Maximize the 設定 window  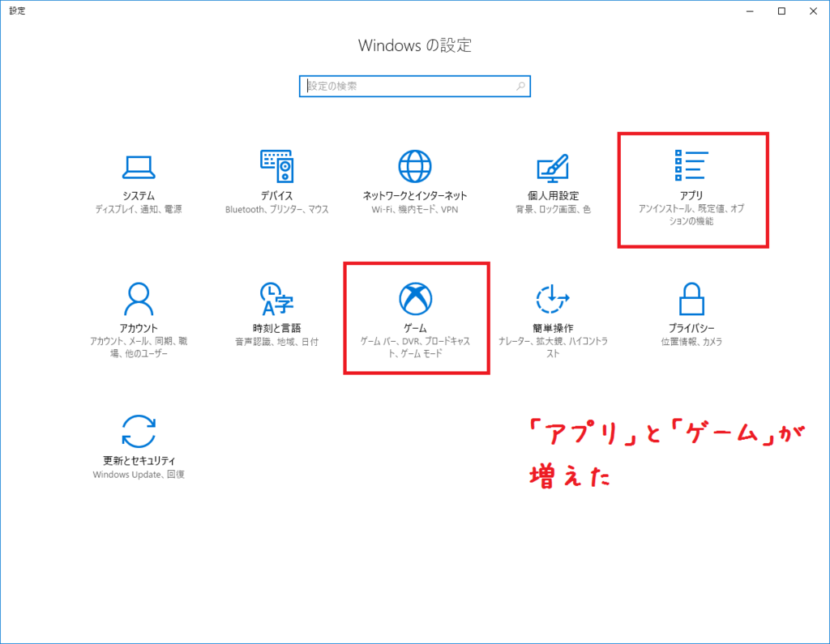[x=781, y=11]
